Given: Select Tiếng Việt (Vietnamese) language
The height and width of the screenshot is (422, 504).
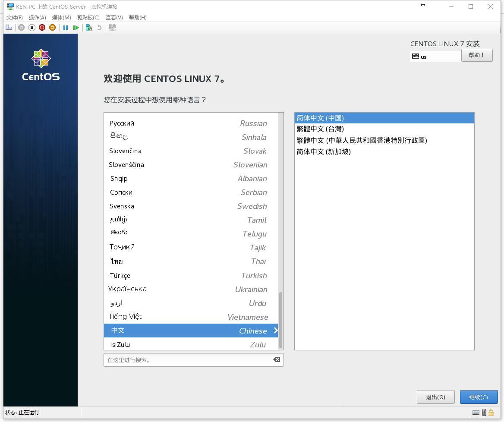Looking at the screenshot, I should coord(191,317).
